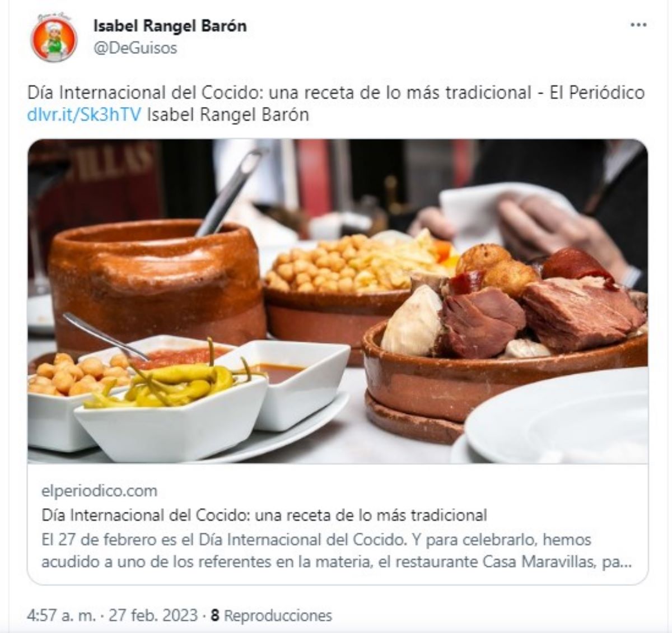672x633 pixels.
Task: Click trailing 'Isabel Rangel Barón' text after link
Action: point(227,114)
